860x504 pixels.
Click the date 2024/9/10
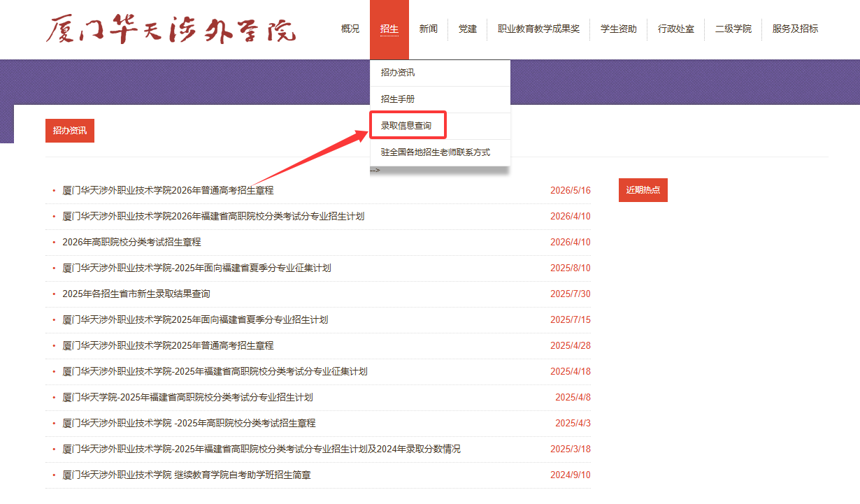(571, 475)
